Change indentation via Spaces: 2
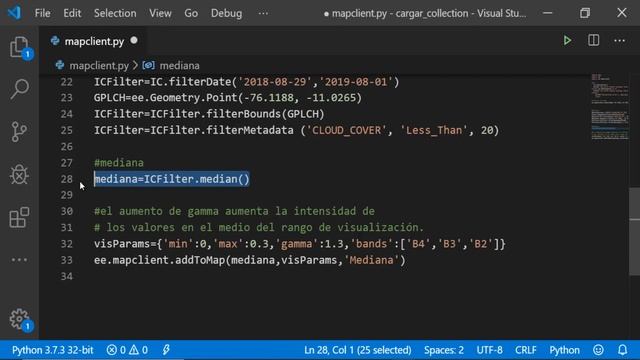The height and width of the screenshot is (360, 640). (x=444, y=350)
